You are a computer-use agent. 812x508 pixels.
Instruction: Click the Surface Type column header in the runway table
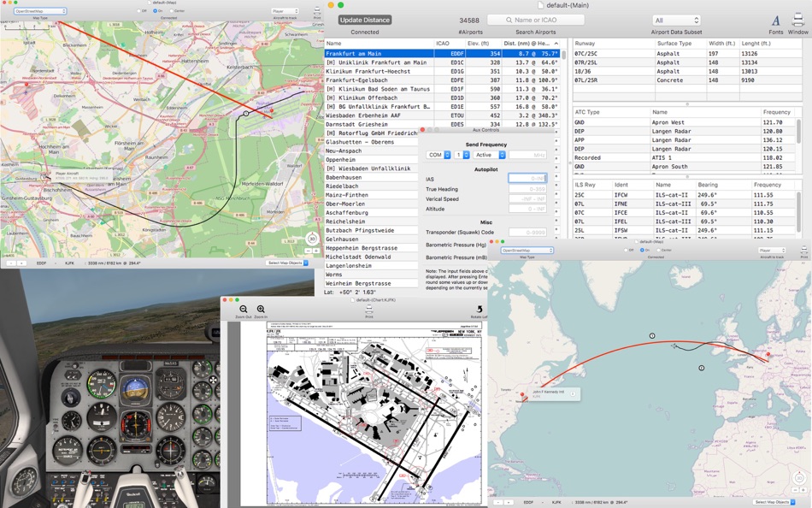click(x=680, y=44)
